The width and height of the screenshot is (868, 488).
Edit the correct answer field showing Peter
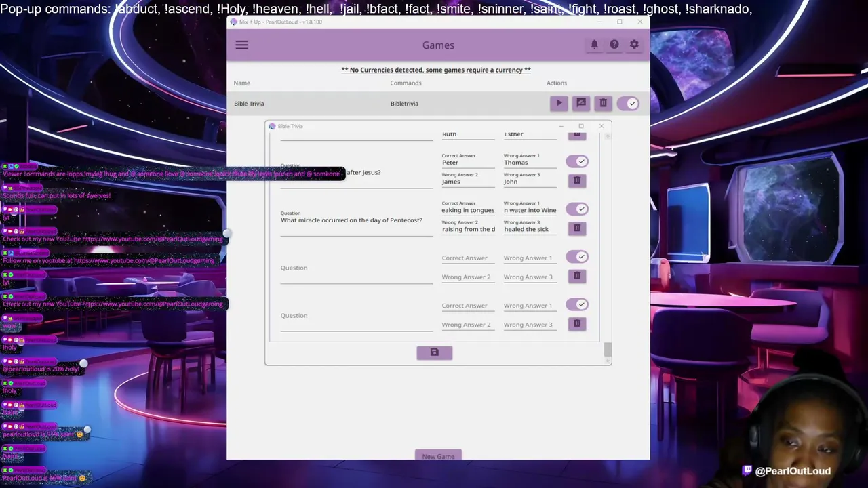468,160
